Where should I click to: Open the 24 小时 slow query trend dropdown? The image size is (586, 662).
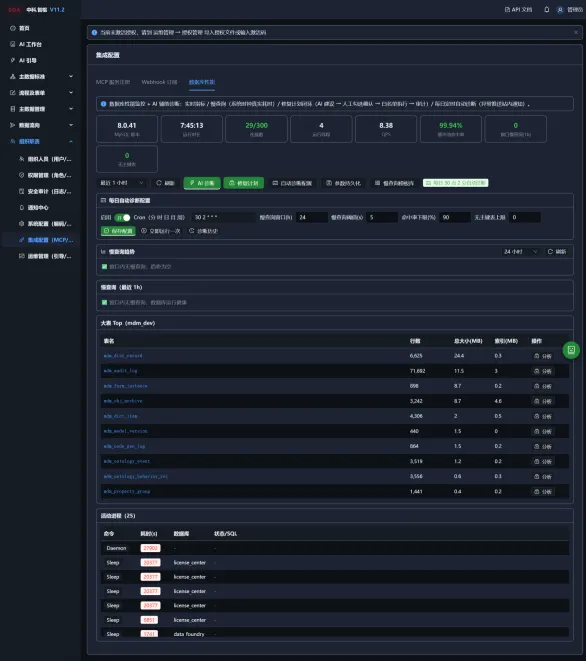tap(520, 252)
